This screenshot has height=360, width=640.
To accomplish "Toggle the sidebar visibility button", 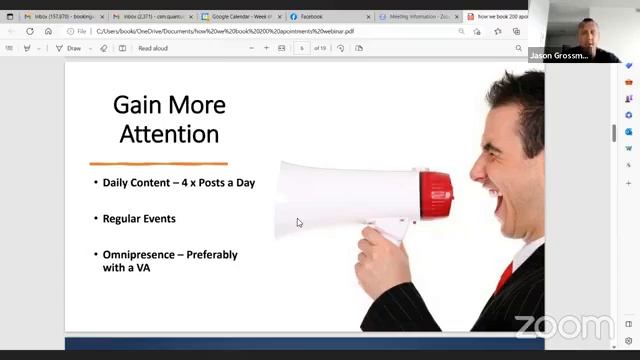I will pyautogui.click(x=629, y=324).
